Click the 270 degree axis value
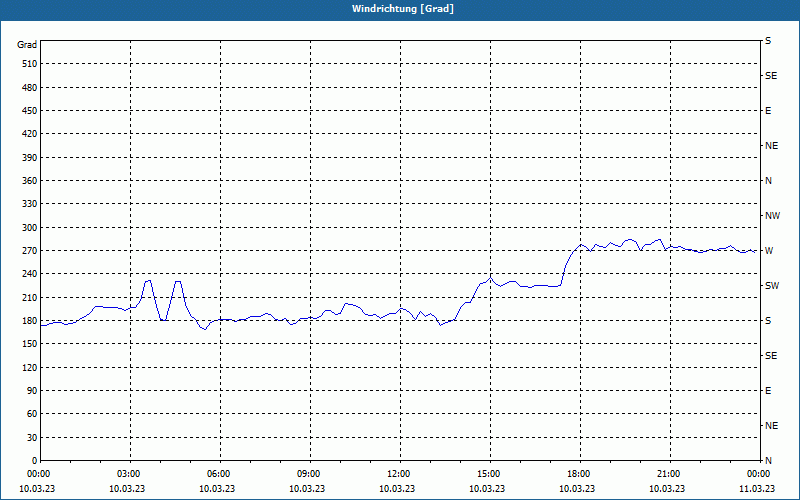Screen dimensions: 800x500 coord(30,251)
